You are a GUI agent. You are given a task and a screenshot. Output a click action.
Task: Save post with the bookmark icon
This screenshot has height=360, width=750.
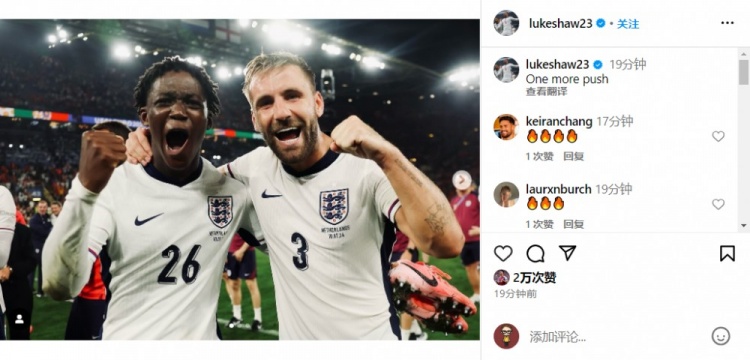click(727, 253)
